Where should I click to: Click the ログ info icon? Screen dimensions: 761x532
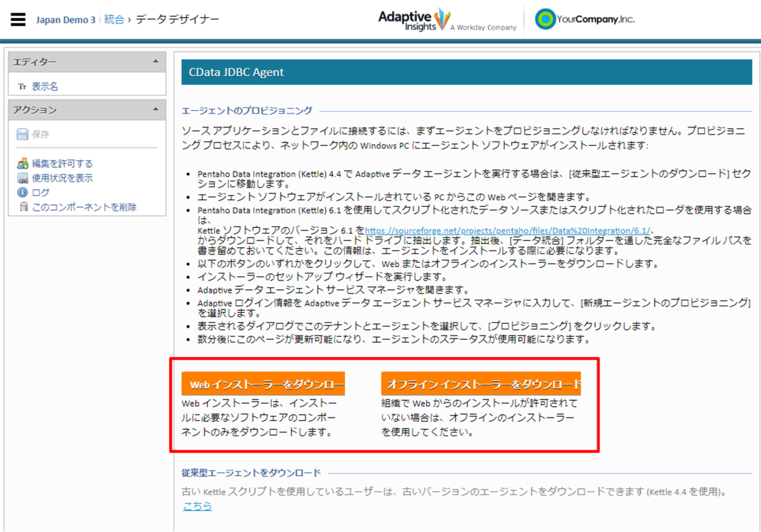coord(23,193)
